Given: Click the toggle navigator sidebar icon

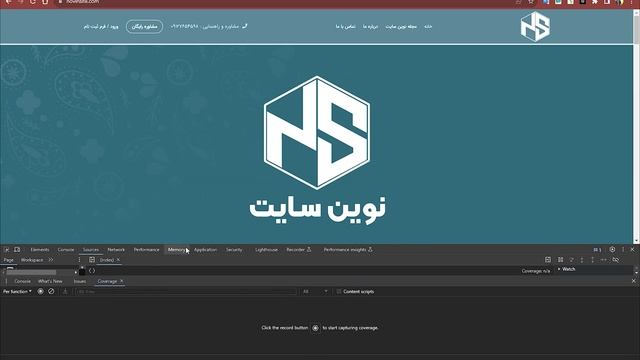Looking at the screenshot, I should 92,260.
